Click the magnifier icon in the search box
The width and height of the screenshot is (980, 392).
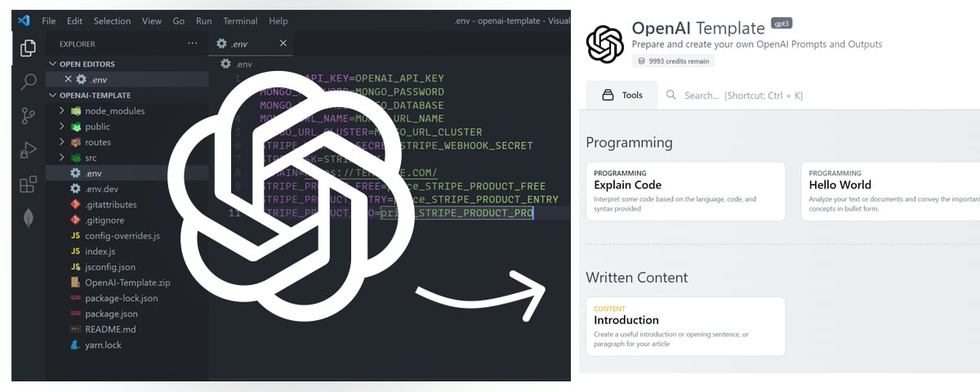tap(671, 95)
